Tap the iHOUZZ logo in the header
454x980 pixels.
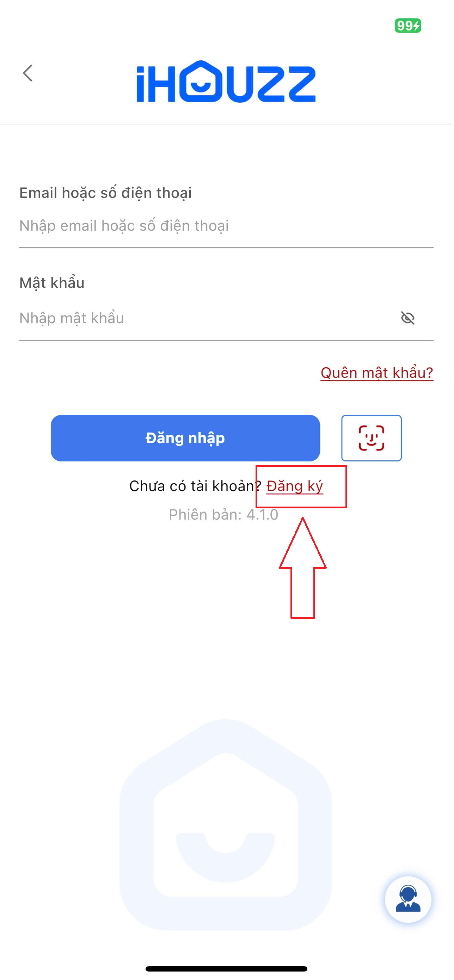pos(226,81)
